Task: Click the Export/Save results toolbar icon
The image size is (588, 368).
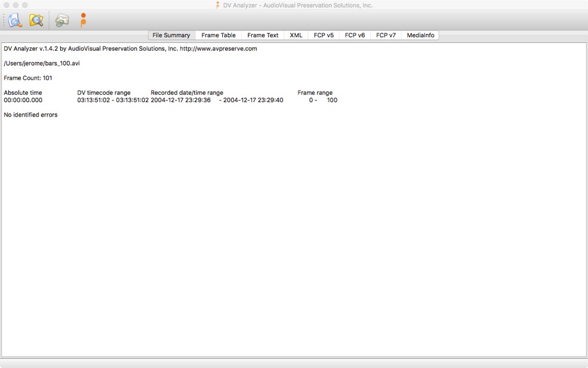Action: tap(62, 20)
